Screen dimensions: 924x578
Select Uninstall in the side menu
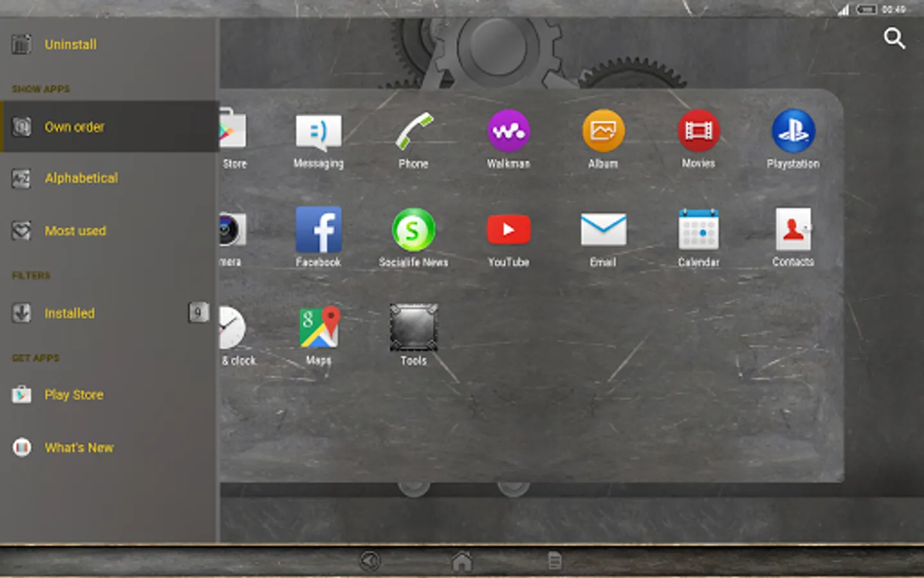(x=109, y=44)
